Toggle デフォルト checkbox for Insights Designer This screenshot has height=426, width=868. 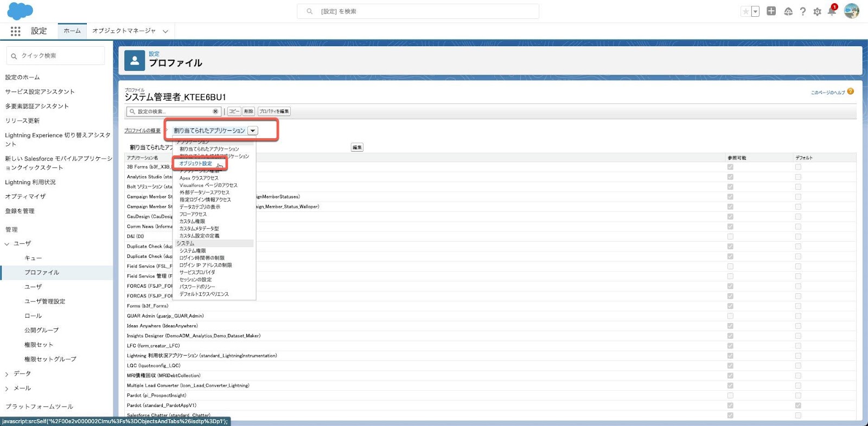coord(798,336)
